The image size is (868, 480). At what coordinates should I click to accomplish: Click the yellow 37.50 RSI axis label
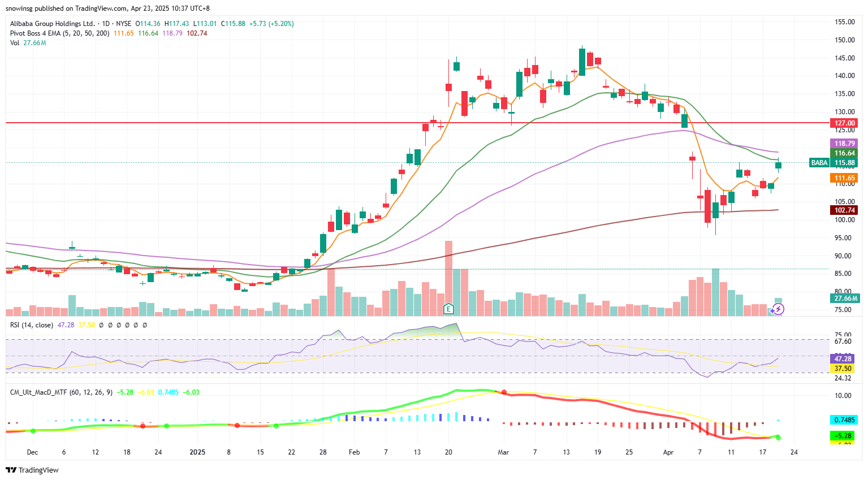point(842,369)
